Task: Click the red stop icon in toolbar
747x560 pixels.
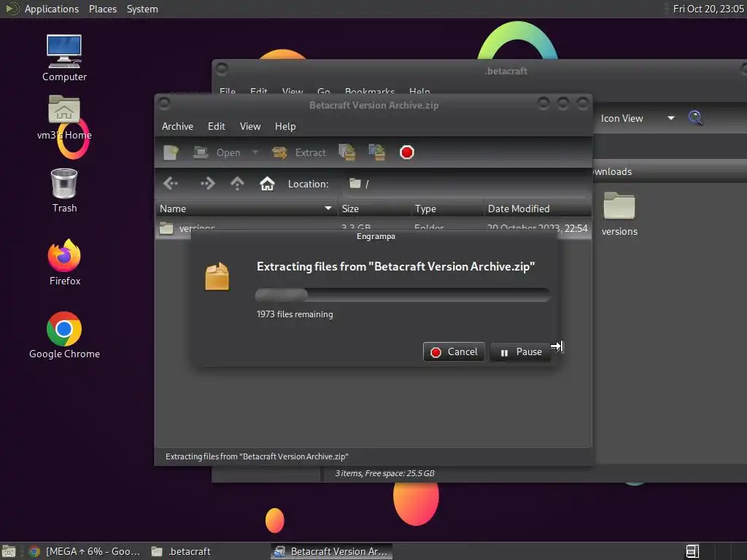Action: point(407,152)
